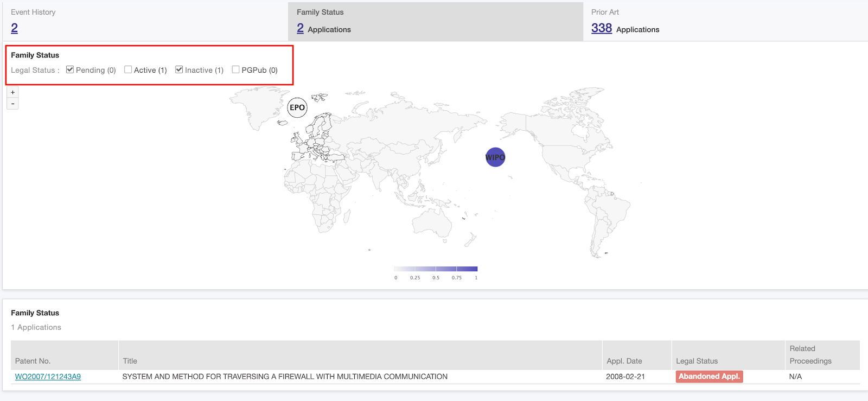This screenshot has height=401, width=868.
Task: Sort by Legal Status column header
Action: pos(728,355)
